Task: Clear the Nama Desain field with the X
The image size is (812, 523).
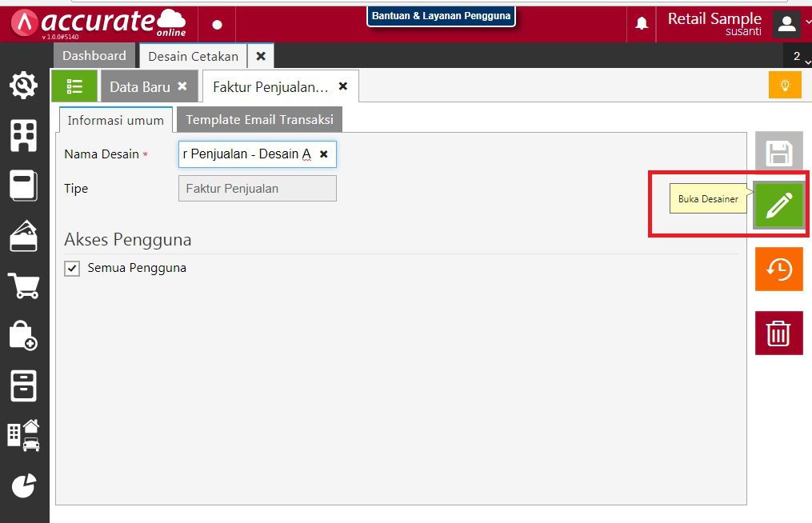Action: click(x=323, y=154)
